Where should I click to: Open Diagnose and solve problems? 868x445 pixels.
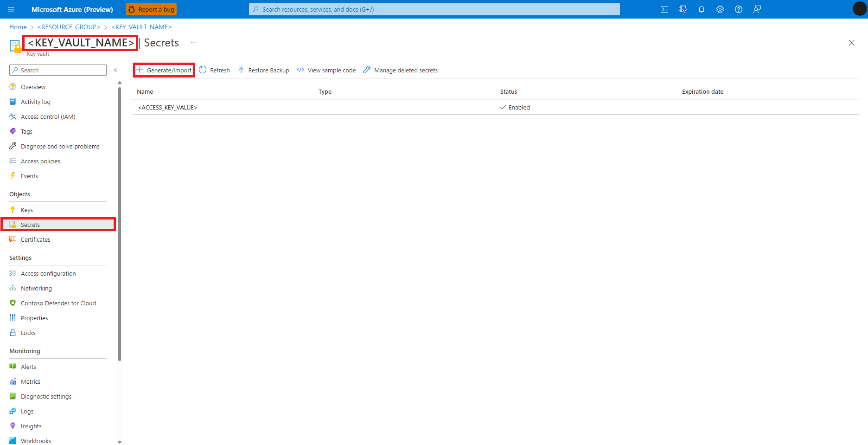(60, 146)
